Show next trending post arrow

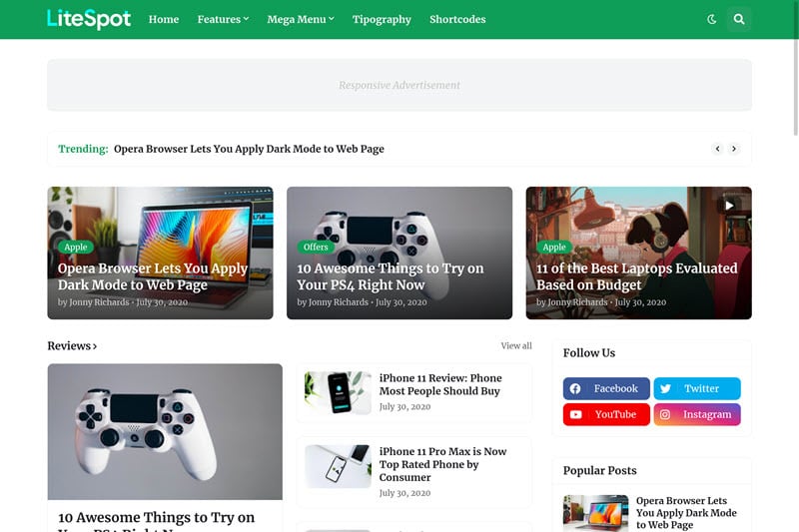pos(734,149)
